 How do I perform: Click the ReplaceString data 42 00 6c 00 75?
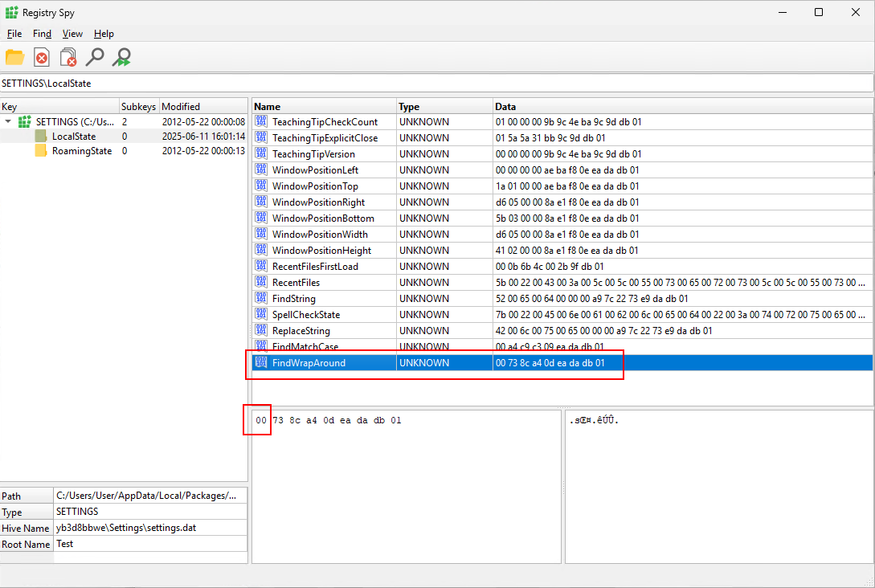(x=603, y=331)
